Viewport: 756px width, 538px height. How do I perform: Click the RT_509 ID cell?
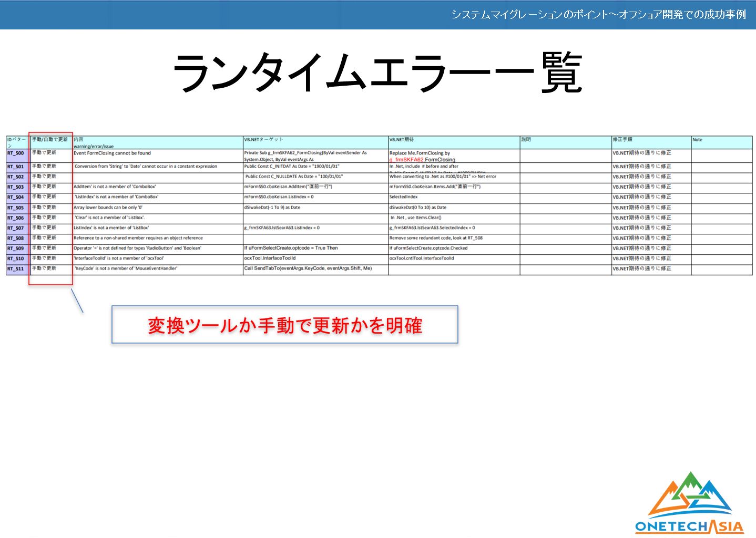tap(18, 249)
